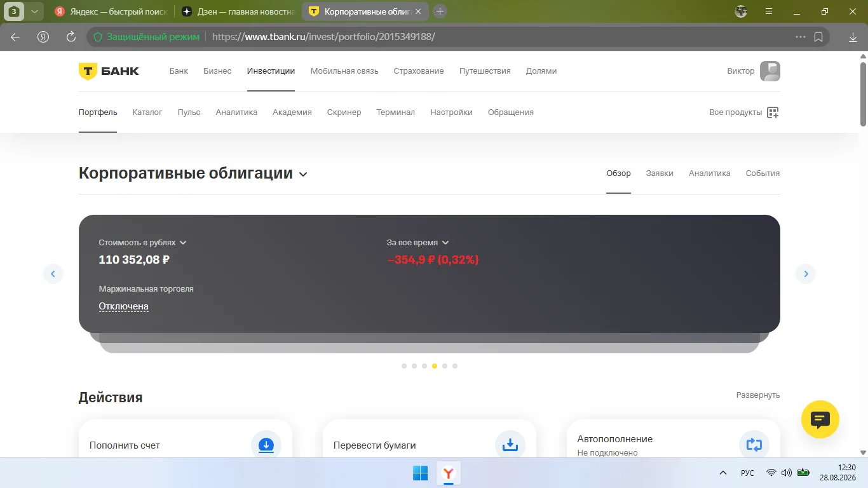868x488 pixels.
Task: Open Страхование in the top menu
Action: tap(419, 71)
